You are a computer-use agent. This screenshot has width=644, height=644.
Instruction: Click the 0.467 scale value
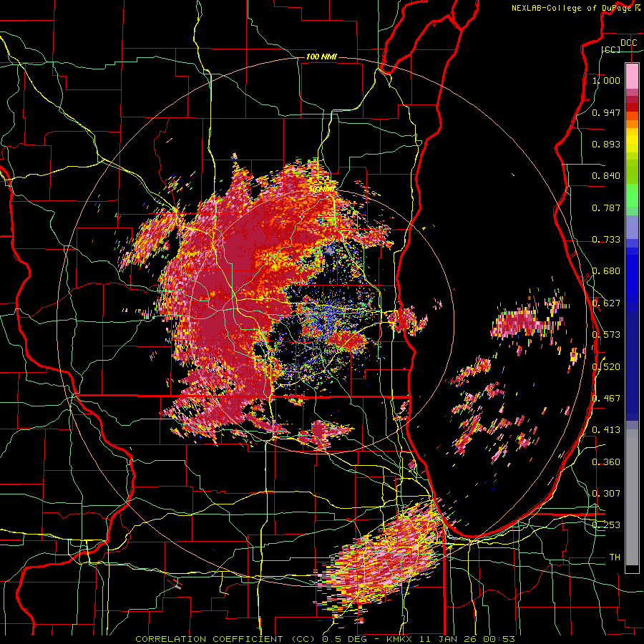click(606, 398)
